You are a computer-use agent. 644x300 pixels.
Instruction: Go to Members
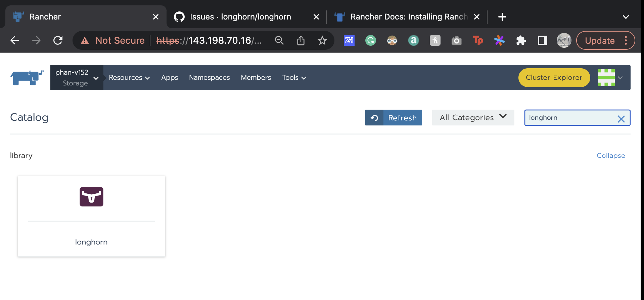click(256, 78)
